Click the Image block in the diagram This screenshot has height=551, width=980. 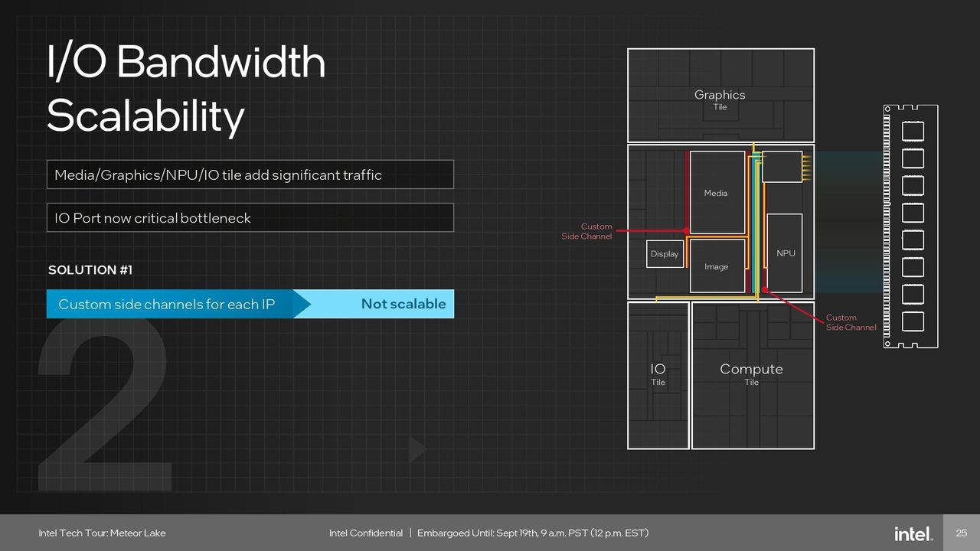click(717, 266)
